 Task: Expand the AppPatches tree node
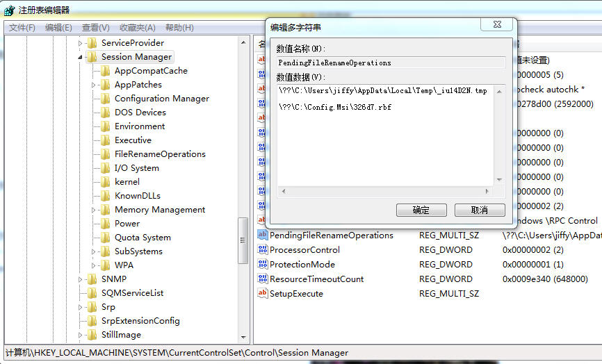click(x=93, y=85)
